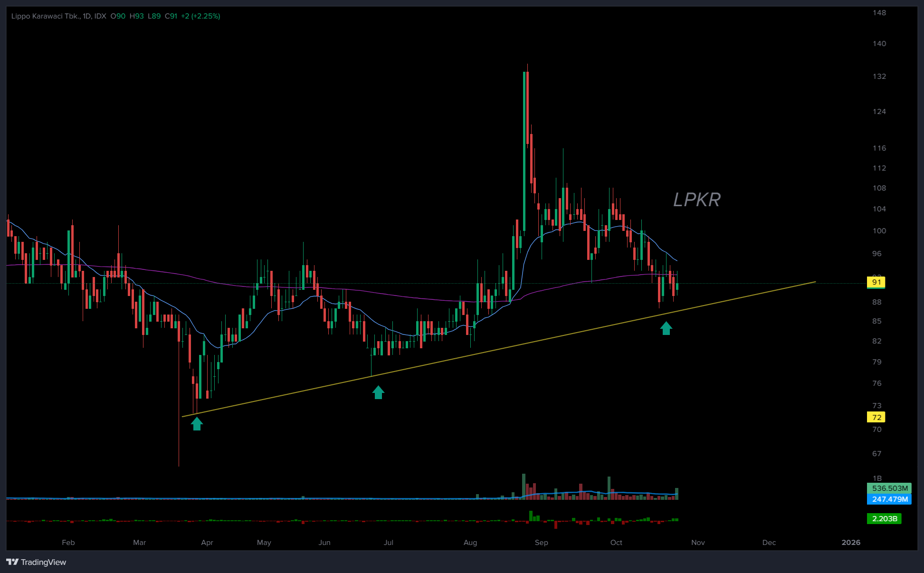The height and width of the screenshot is (573, 924).
Task: Click the 1B volume scale label
Action: (877, 478)
